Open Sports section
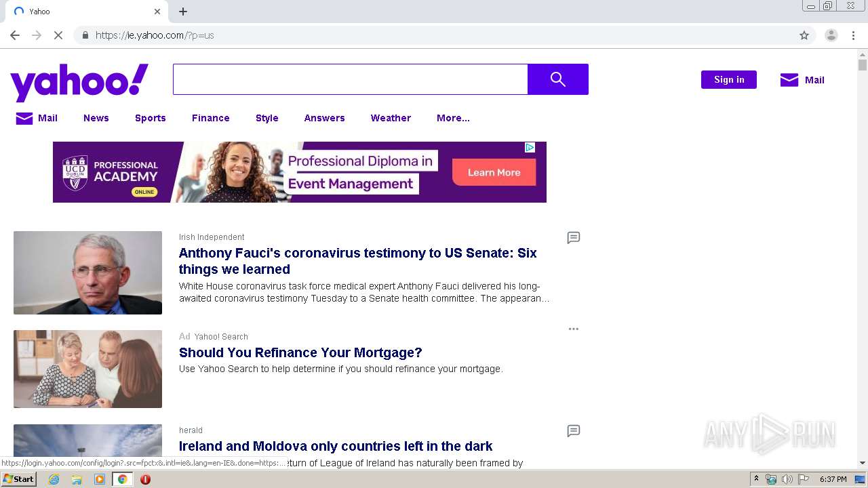 point(151,118)
